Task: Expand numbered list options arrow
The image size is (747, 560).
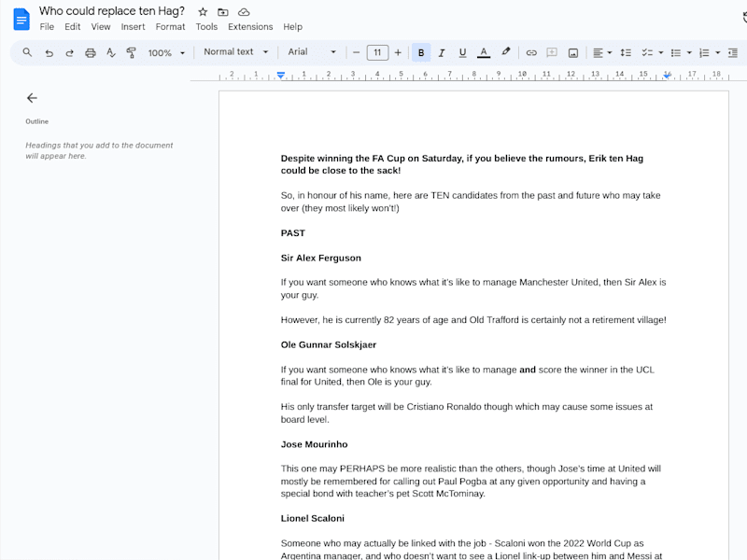Action: coord(718,53)
